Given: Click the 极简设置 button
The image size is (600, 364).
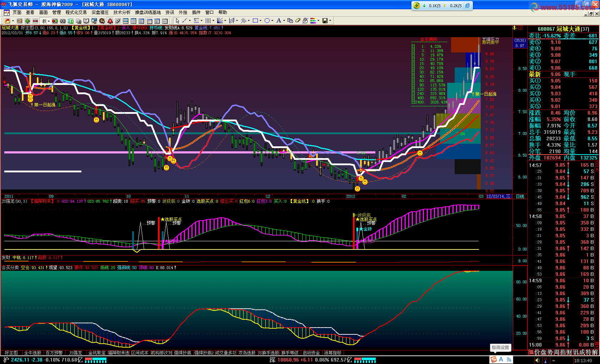Looking at the screenshot, I should (x=500, y=347).
